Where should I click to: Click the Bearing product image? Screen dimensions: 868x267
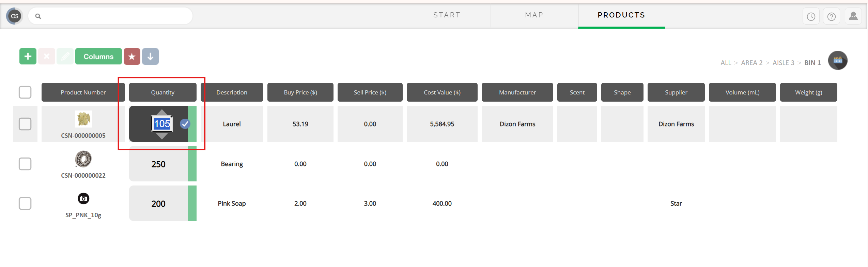click(x=83, y=159)
